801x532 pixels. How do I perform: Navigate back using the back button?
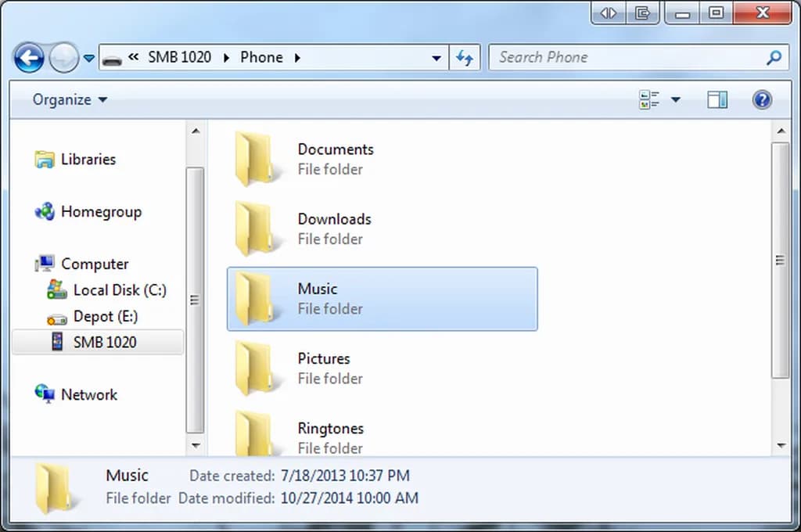[29, 57]
